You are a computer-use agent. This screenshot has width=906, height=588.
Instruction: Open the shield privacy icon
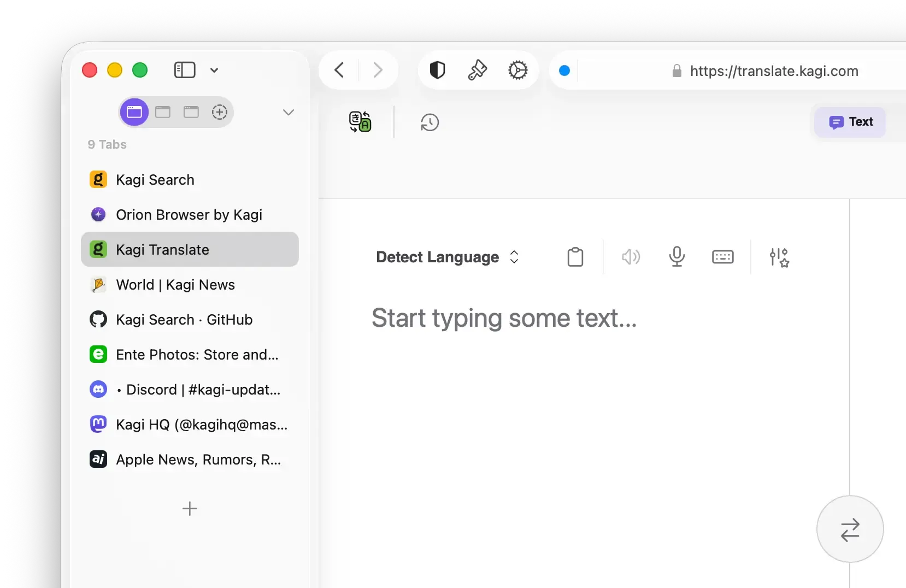pyautogui.click(x=437, y=70)
